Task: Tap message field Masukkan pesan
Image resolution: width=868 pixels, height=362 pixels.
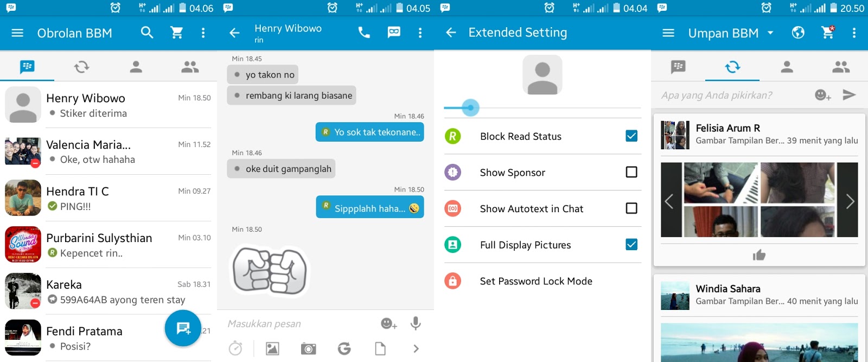Action: [298, 323]
